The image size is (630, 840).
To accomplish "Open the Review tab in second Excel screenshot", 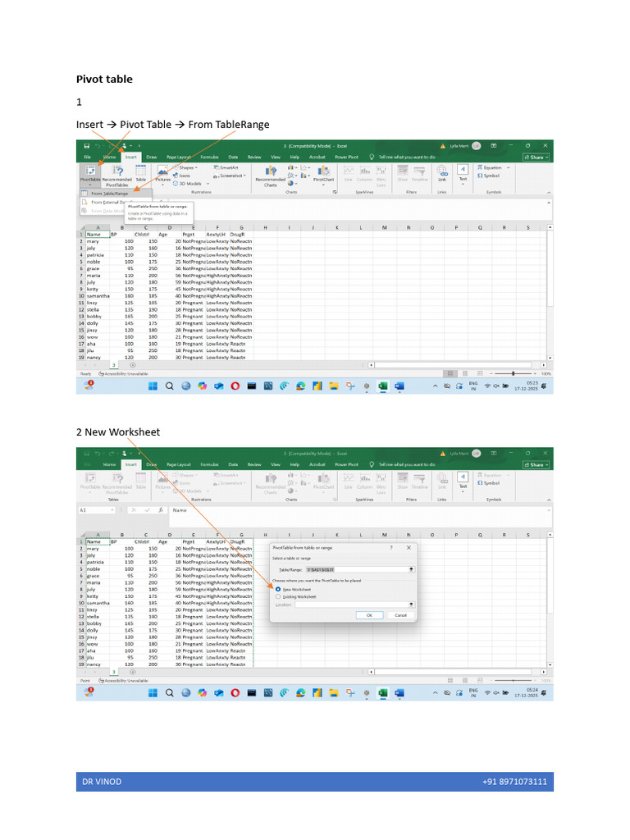I will pyautogui.click(x=254, y=464).
